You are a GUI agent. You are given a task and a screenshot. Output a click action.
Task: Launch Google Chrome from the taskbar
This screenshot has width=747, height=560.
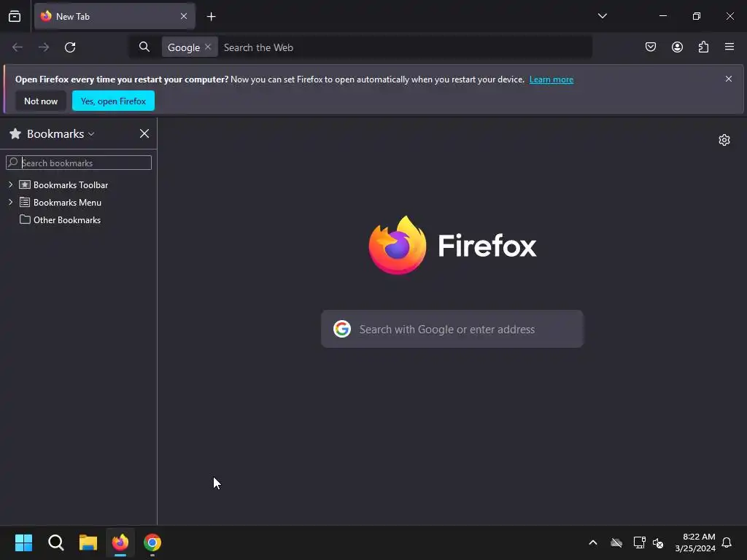click(x=152, y=542)
